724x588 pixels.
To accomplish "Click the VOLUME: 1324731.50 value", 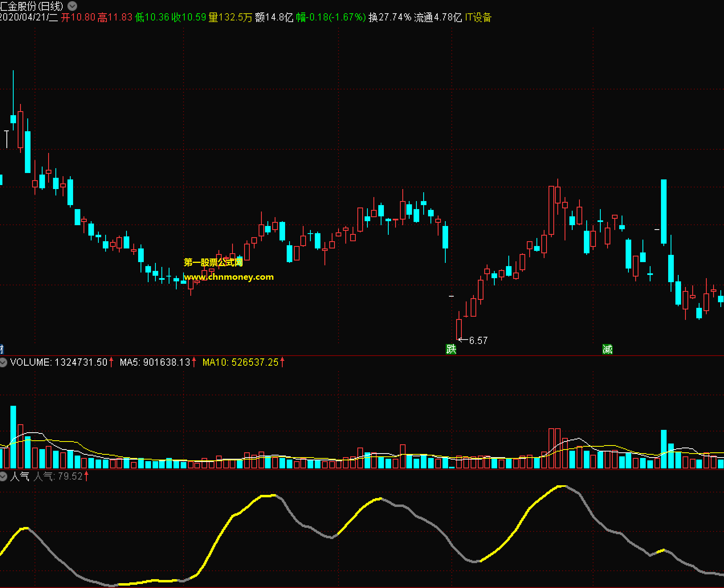I will point(59,362).
